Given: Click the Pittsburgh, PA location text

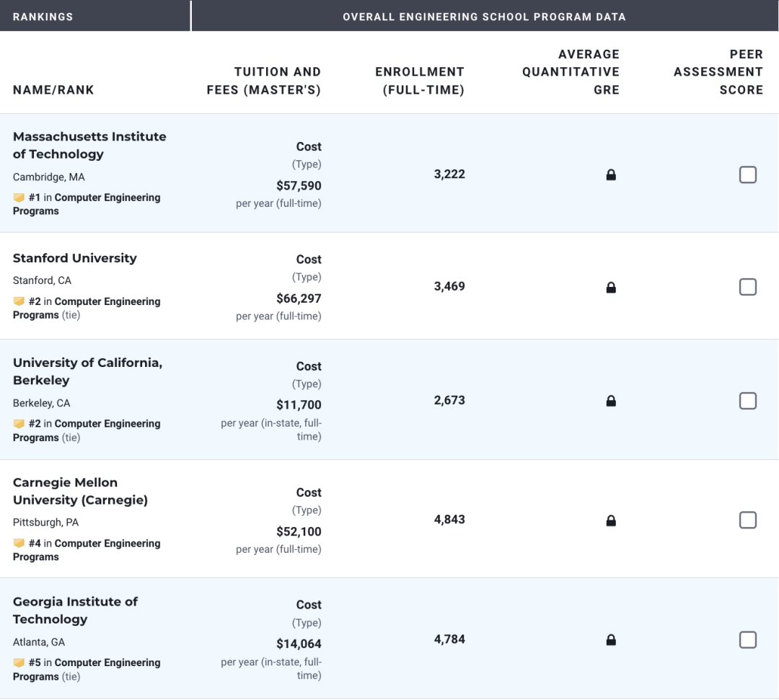Looking at the screenshot, I should point(45,522).
